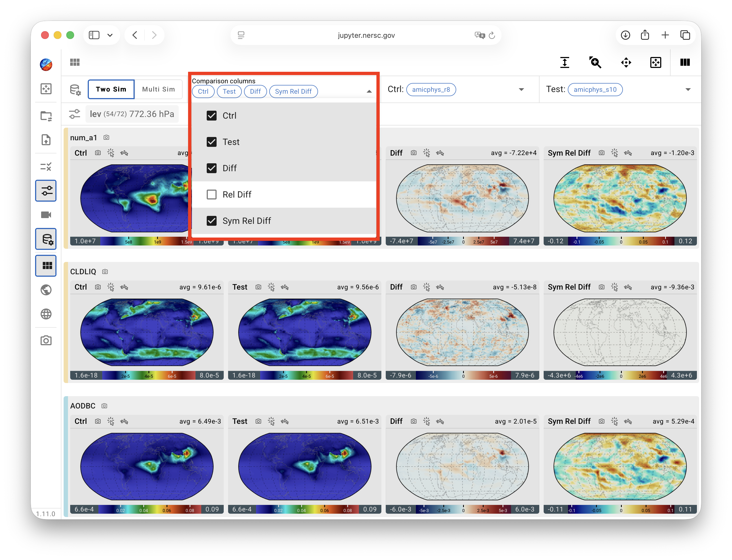
Task: Uncheck the Test column checkbox
Action: coord(211,142)
